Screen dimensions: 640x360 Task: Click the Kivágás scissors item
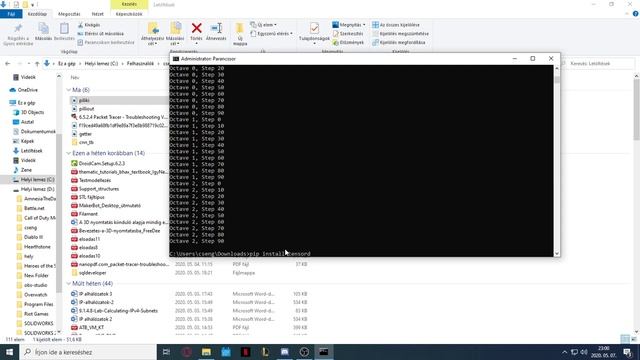[89, 25]
